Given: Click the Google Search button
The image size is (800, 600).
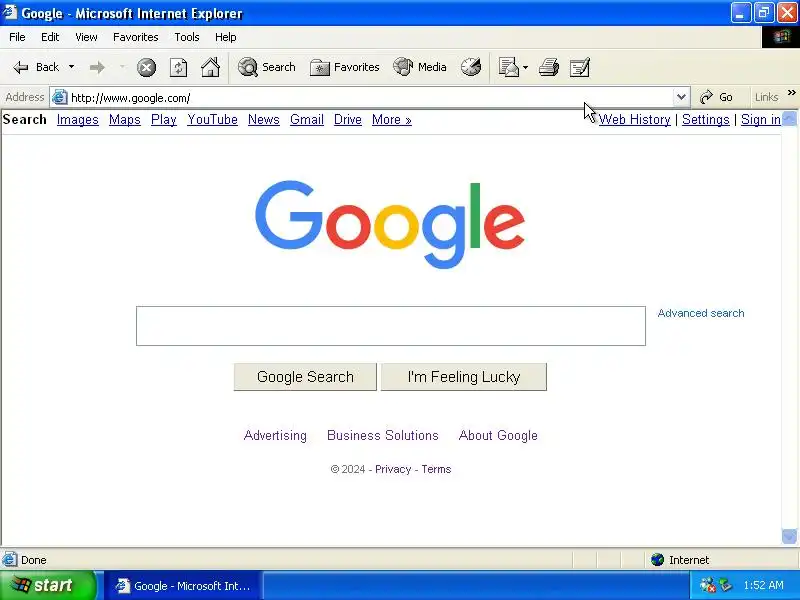Looking at the screenshot, I should point(305,377).
